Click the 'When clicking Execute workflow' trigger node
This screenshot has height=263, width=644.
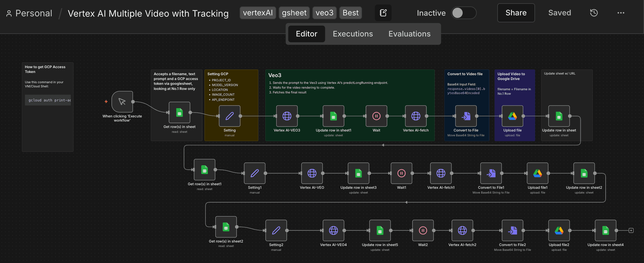pos(122,102)
